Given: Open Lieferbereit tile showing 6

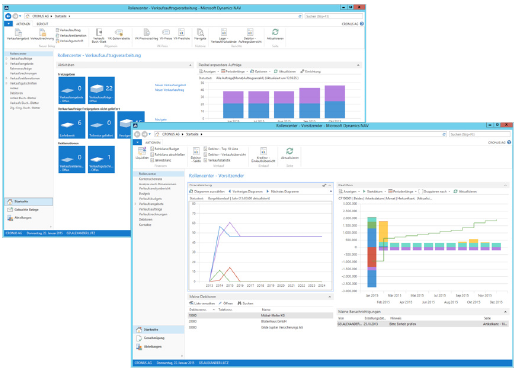Looking at the screenshot, I should pyautogui.click(x=72, y=125).
